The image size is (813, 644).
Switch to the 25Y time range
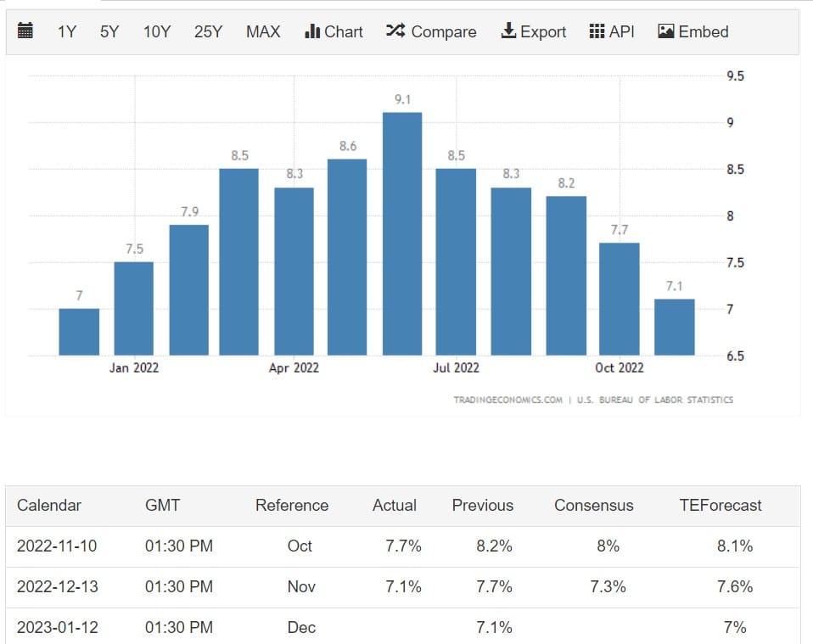[208, 31]
